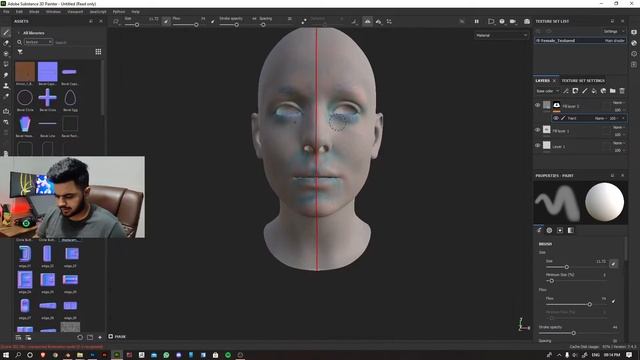Screen dimensions: 640x360
Task: Select the Female_Texdiamd texture set
Action: pyautogui.click(x=580, y=40)
